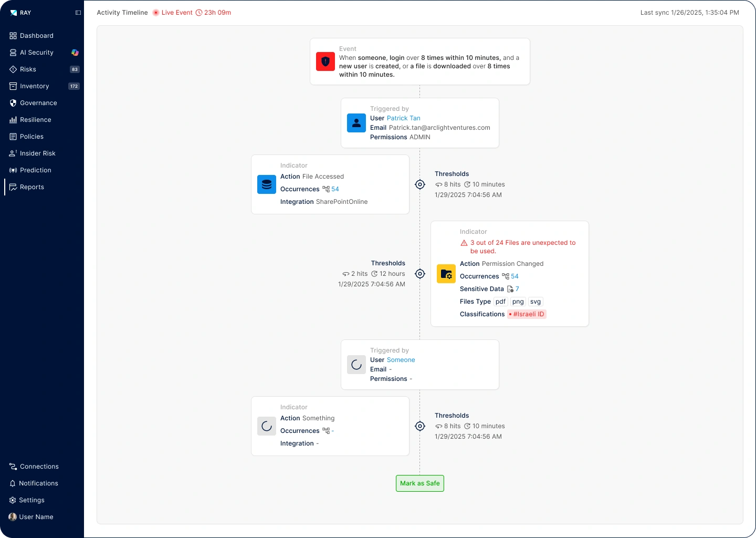The width and height of the screenshot is (756, 538).
Task: Open Risks with the 83 badge
Action: click(28, 69)
